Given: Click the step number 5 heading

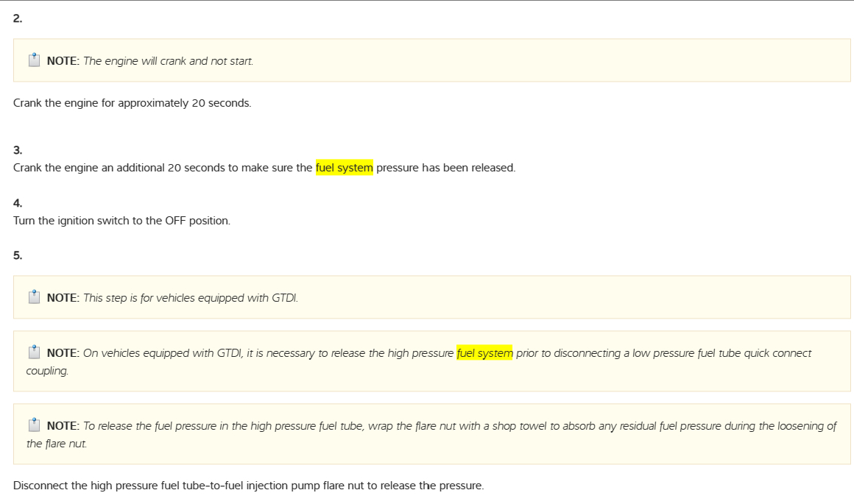Looking at the screenshot, I should coord(18,256).
